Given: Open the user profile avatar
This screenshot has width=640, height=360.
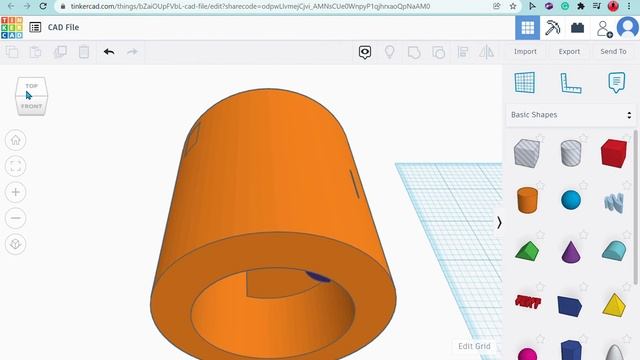Looking at the screenshot, I should (628, 28).
